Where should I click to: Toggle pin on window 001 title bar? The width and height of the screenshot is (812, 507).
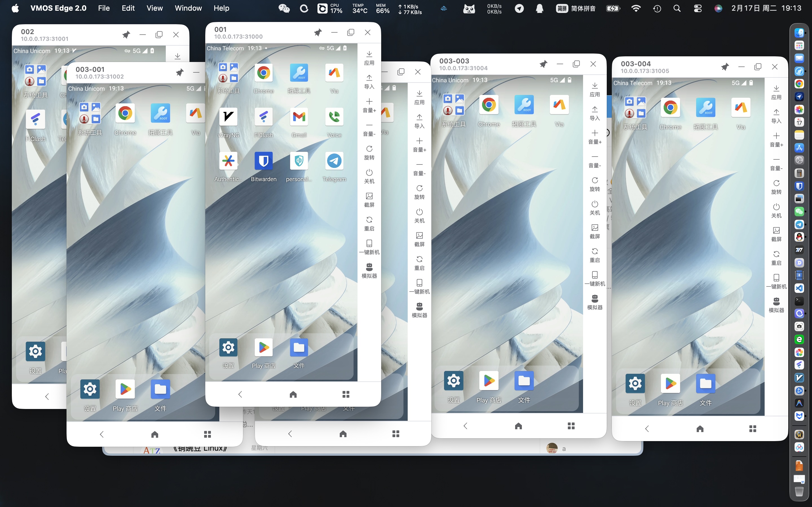317,32
